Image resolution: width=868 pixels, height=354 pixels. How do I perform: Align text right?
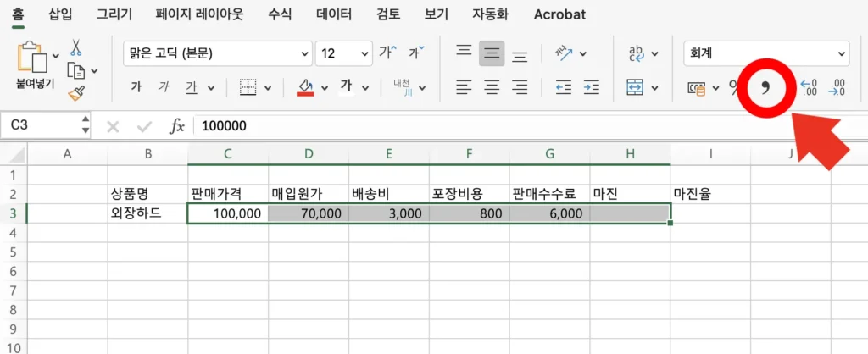520,87
